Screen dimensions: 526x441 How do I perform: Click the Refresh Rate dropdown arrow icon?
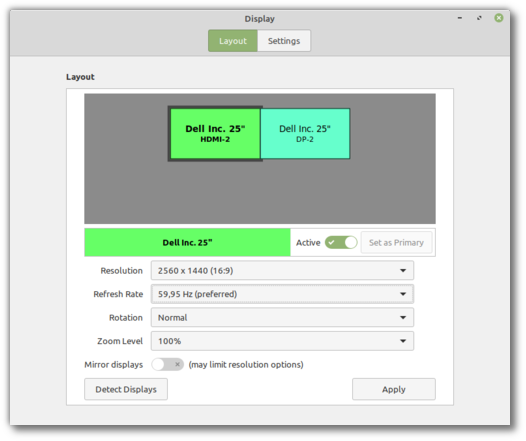[403, 294]
